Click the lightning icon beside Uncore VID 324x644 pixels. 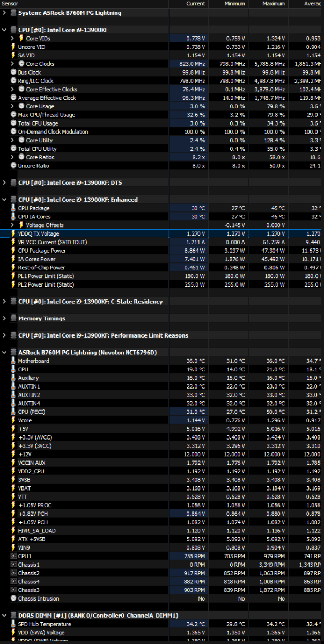(13, 47)
